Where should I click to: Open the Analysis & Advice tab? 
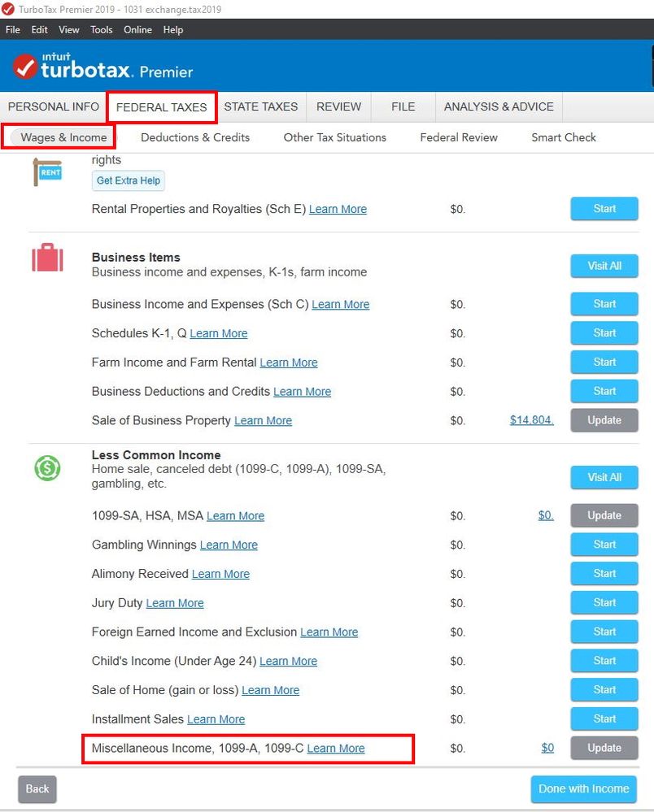499,106
